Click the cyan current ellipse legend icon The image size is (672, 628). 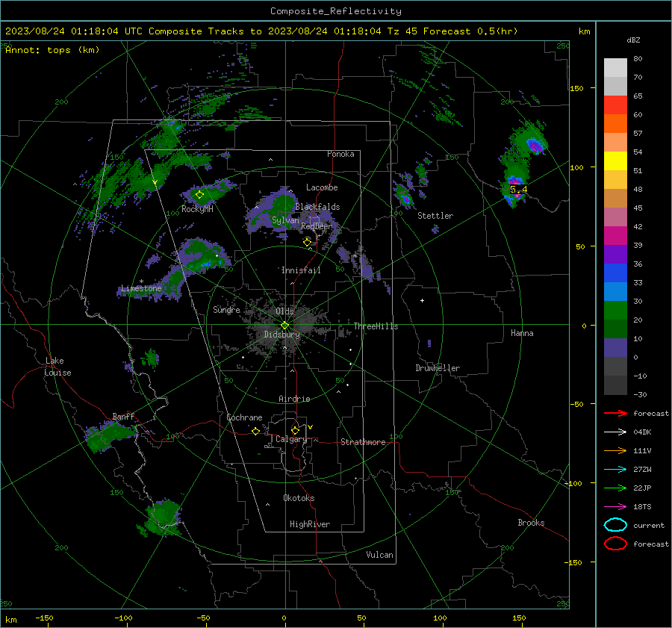615,525
